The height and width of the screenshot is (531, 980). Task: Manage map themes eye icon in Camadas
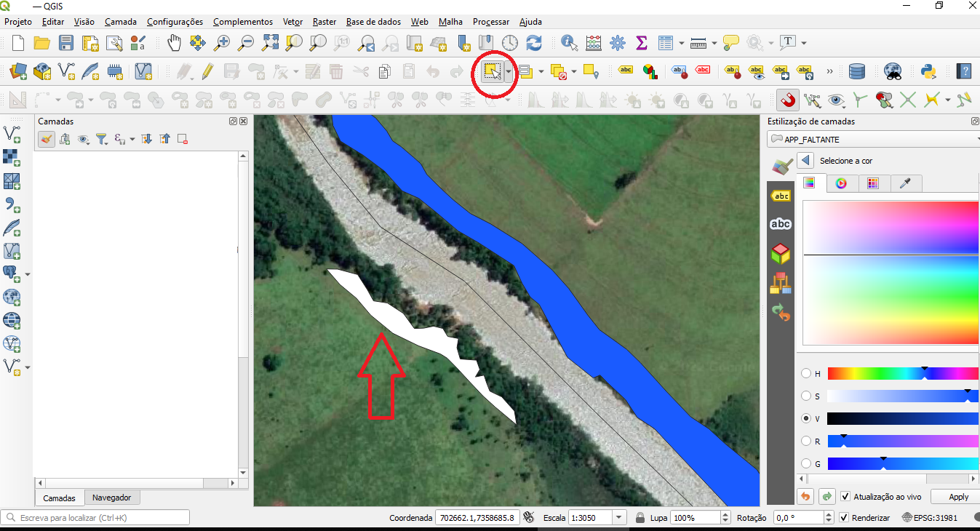(84, 139)
